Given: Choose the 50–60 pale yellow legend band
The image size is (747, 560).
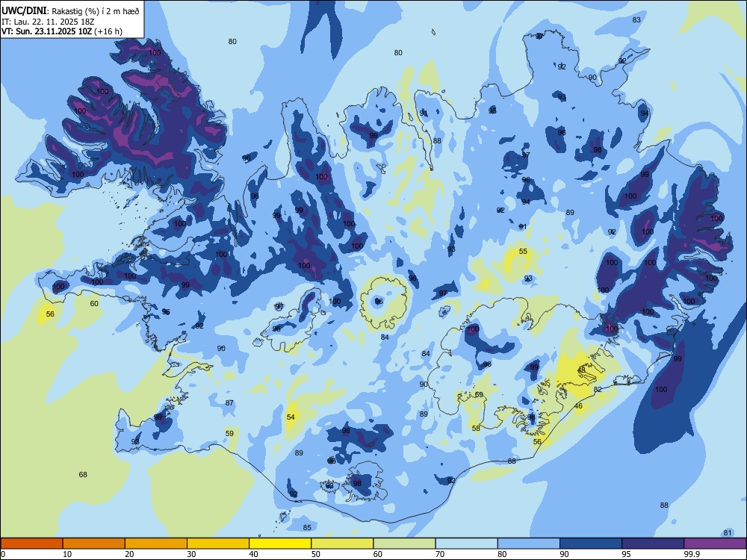Looking at the screenshot, I should point(342,544).
